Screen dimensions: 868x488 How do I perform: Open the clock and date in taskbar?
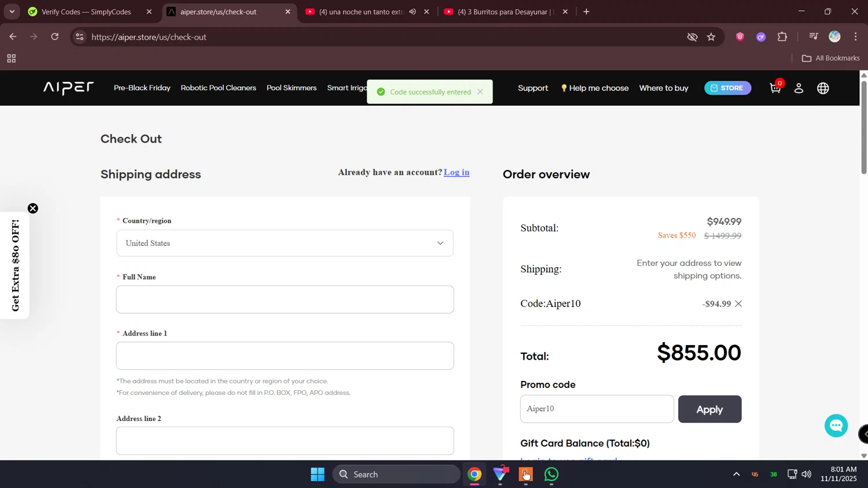pos(838,474)
